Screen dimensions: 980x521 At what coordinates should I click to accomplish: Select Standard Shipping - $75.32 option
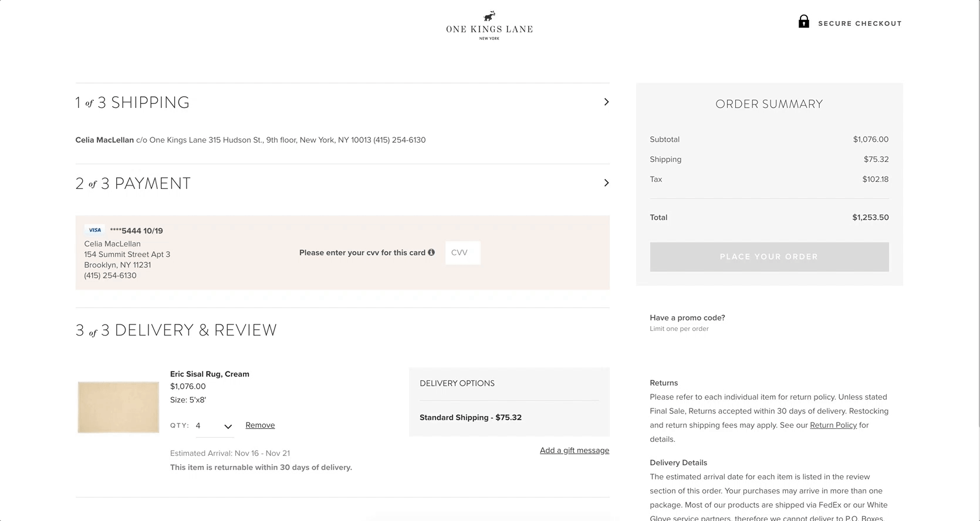[471, 418]
